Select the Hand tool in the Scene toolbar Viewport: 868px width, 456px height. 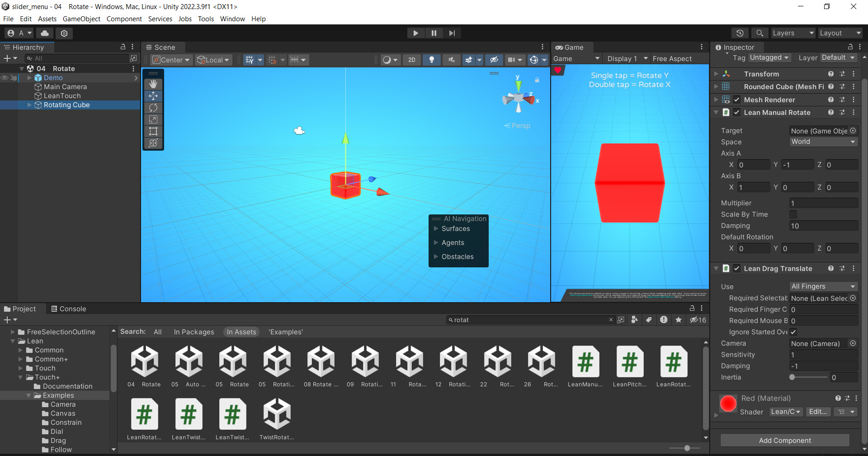coord(153,84)
